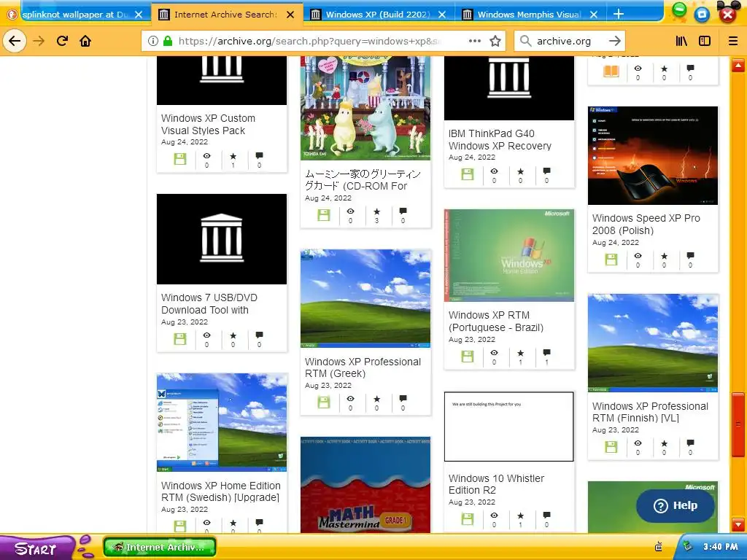747x560 pixels.
Task: Open the Bliss wallpaper thumbnail for Greek RTM
Action: [365, 298]
